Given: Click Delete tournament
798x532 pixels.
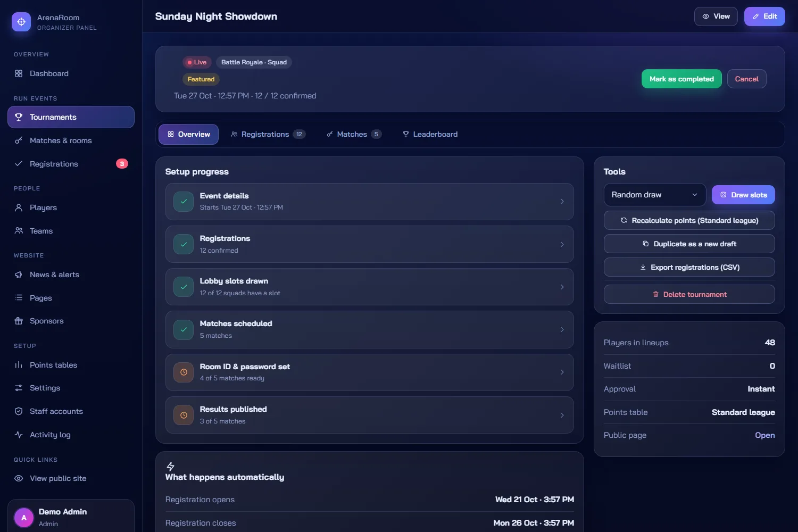Looking at the screenshot, I should (689, 294).
